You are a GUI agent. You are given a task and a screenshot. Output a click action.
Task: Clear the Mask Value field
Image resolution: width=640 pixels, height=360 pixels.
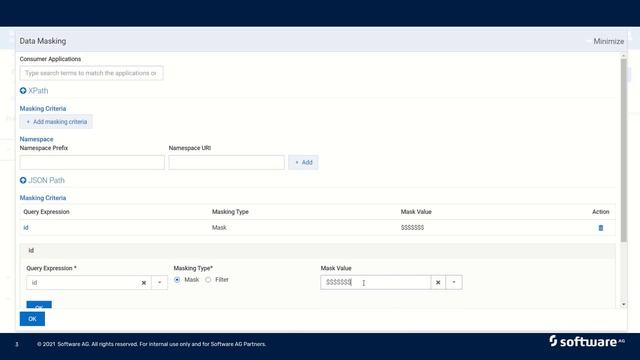pyautogui.click(x=438, y=282)
